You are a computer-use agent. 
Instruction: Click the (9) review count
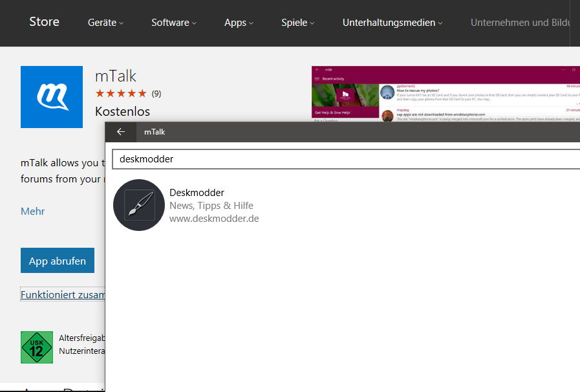(x=156, y=94)
